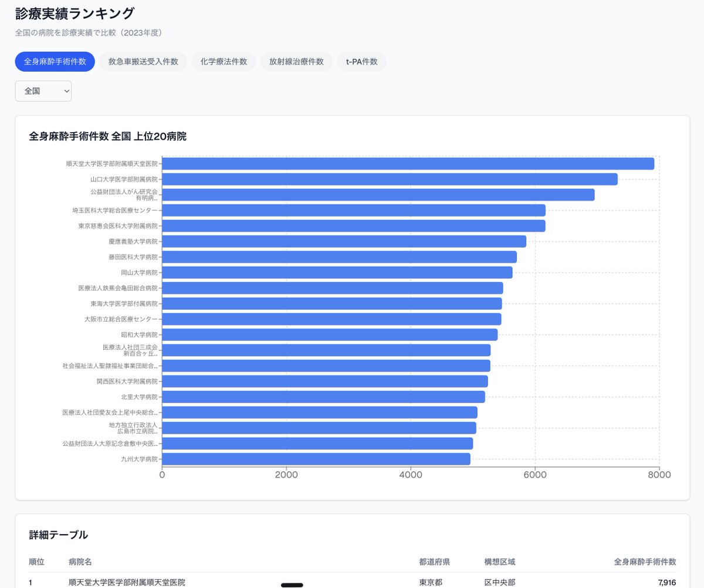Click the x-axis value 6000

pos(535,475)
